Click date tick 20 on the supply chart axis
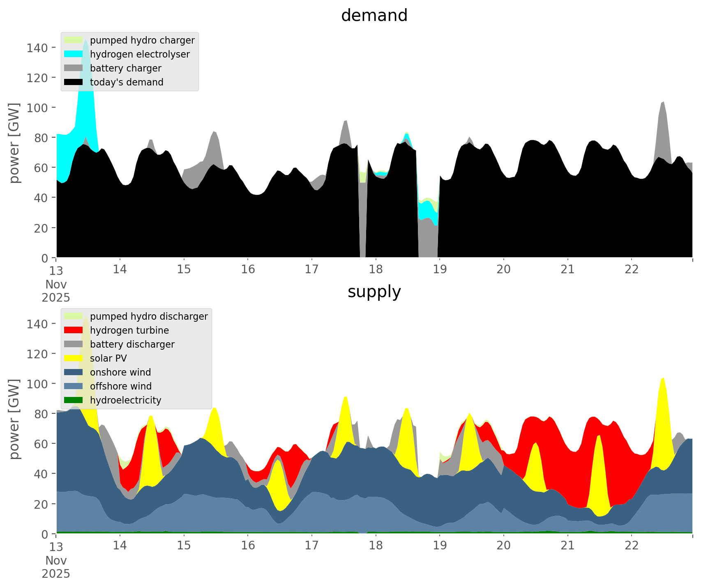Viewport: 701px width, 588px height. coord(503,546)
